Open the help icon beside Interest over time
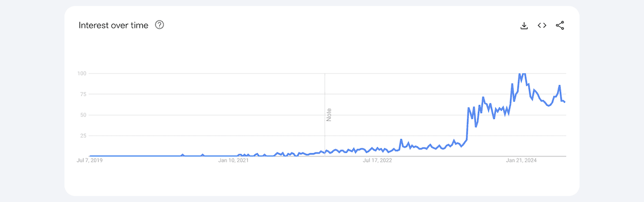 pyautogui.click(x=159, y=25)
